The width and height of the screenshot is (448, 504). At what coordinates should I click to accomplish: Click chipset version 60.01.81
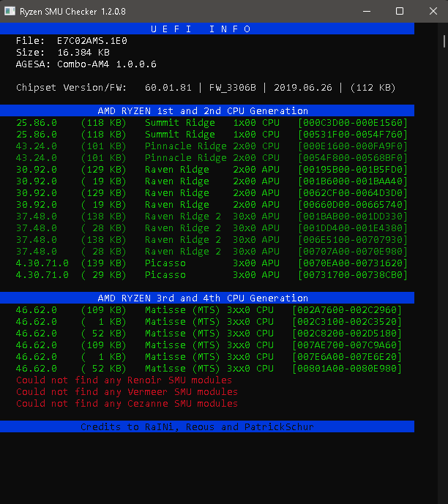[x=168, y=88]
